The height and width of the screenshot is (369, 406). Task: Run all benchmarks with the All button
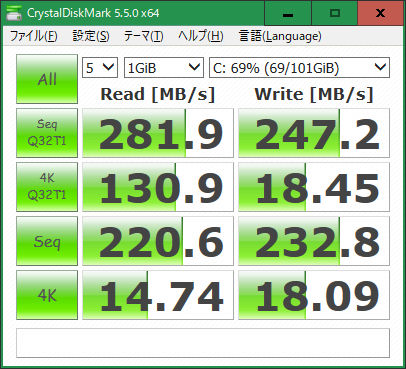point(47,79)
